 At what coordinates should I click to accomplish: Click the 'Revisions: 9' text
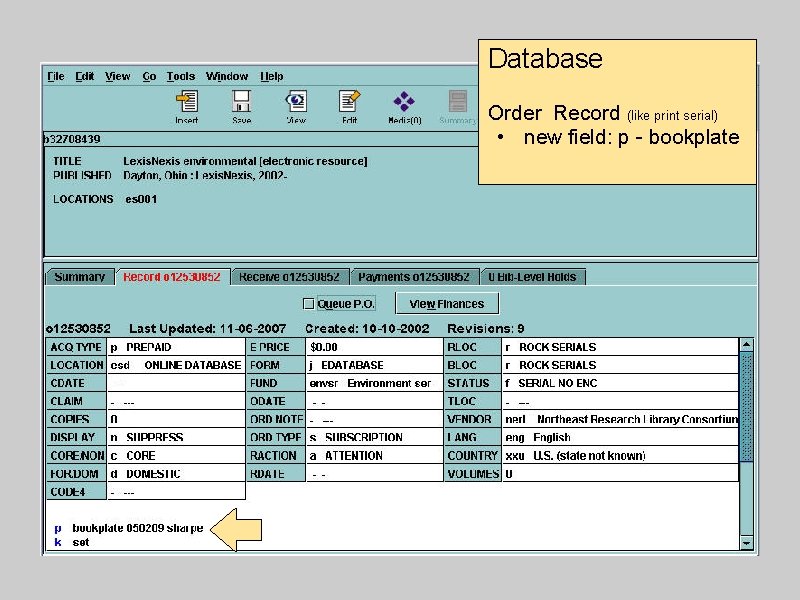[486, 329]
